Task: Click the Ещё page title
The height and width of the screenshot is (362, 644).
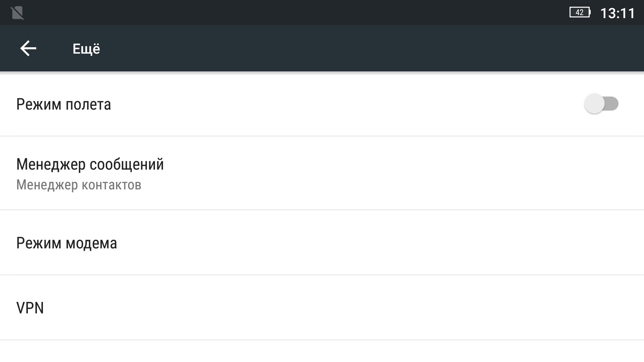Action: coord(86,49)
